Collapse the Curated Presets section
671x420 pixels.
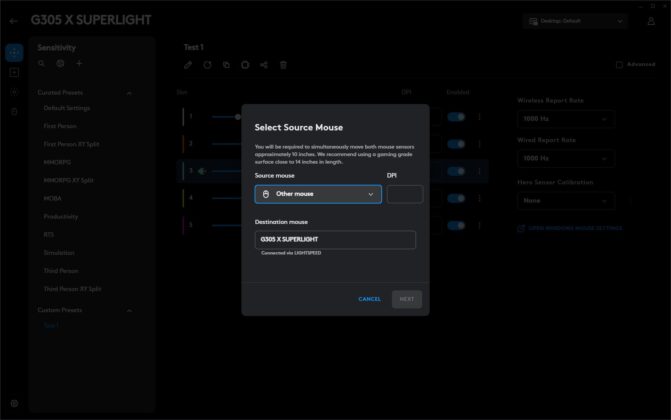pos(129,92)
